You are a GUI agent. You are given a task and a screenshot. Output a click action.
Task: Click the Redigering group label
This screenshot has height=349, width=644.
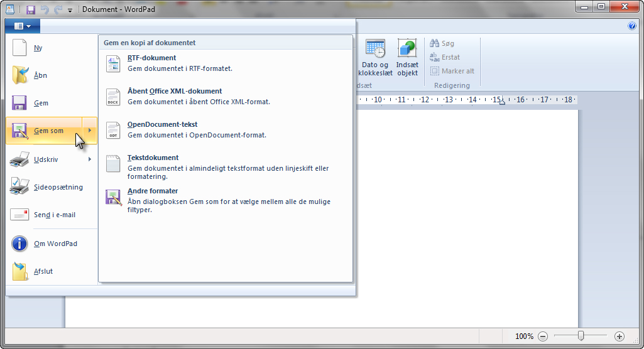[x=452, y=85]
